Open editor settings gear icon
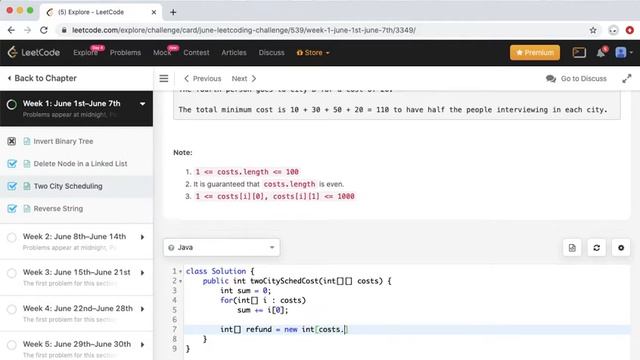This screenshot has height=360, width=640. 621,247
